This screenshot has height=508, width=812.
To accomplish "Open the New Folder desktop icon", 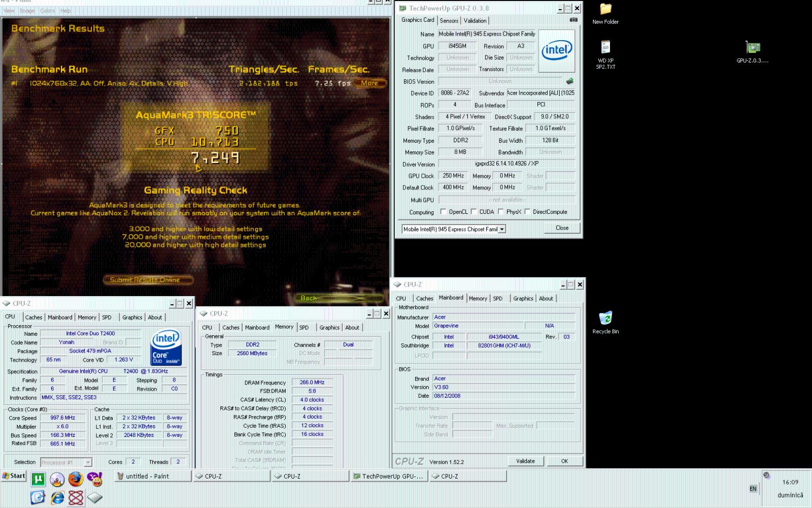I will (605, 14).
